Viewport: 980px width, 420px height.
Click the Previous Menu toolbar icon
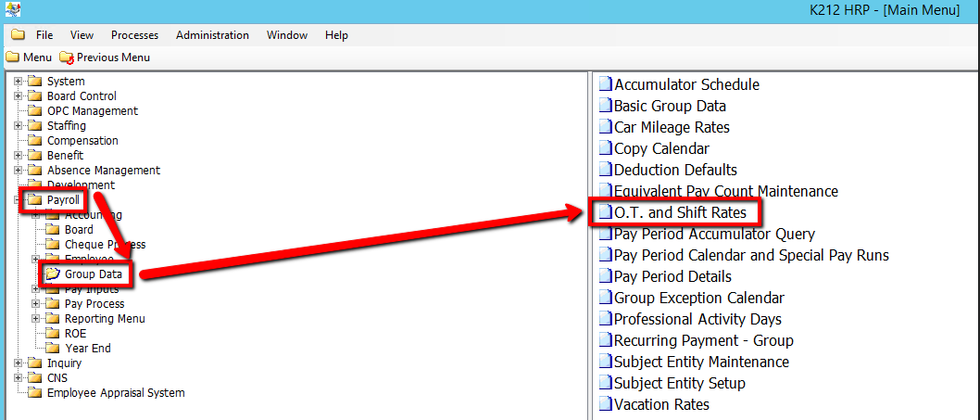(x=66, y=57)
